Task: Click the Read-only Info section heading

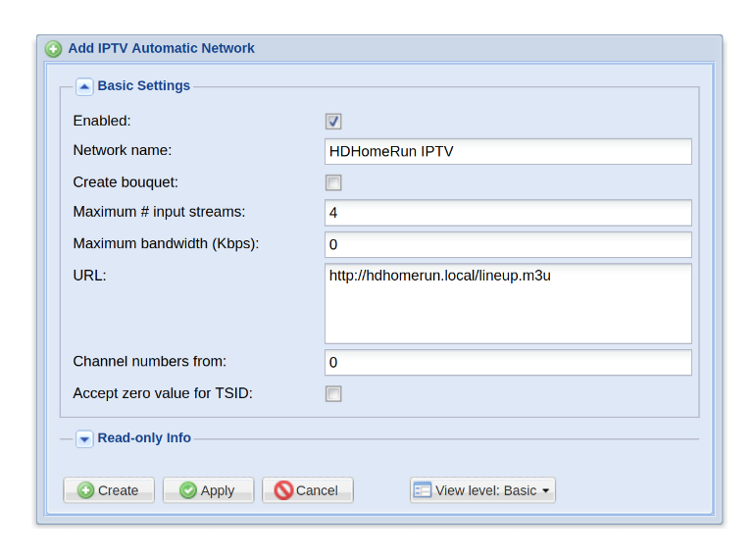Action: point(144,438)
